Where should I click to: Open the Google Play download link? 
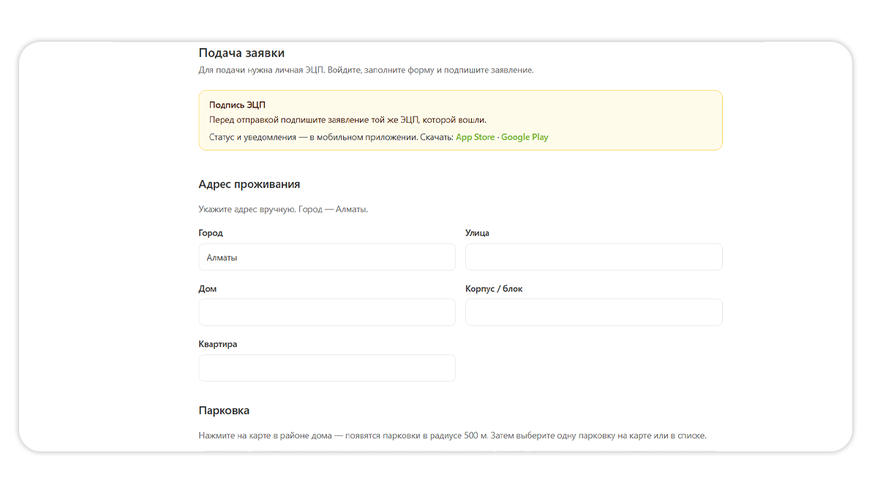pos(524,137)
